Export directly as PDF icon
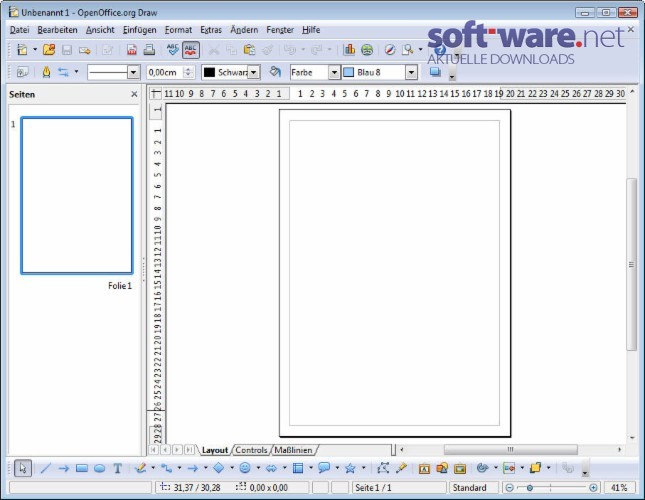Viewport: 645px width, 500px height. tap(132, 50)
